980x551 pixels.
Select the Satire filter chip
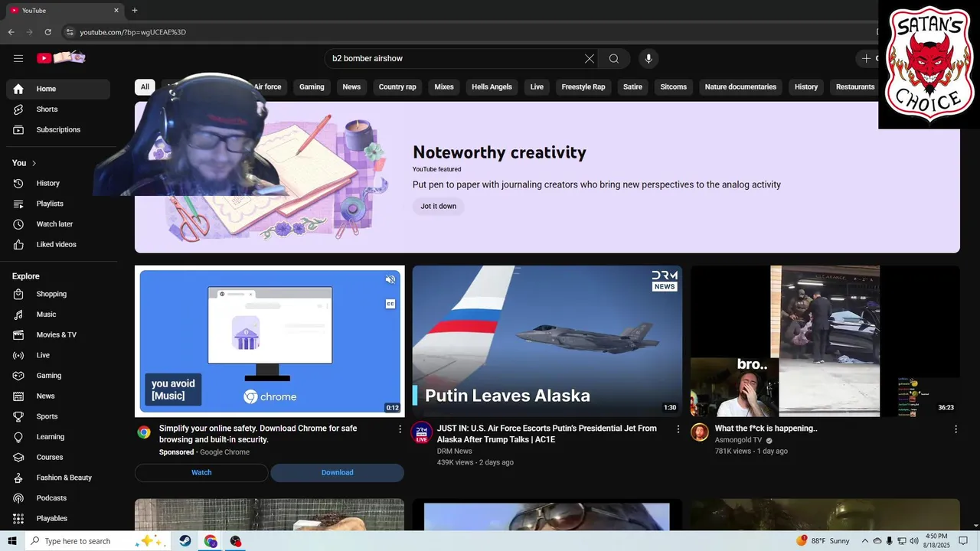click(x=632, y=87)
